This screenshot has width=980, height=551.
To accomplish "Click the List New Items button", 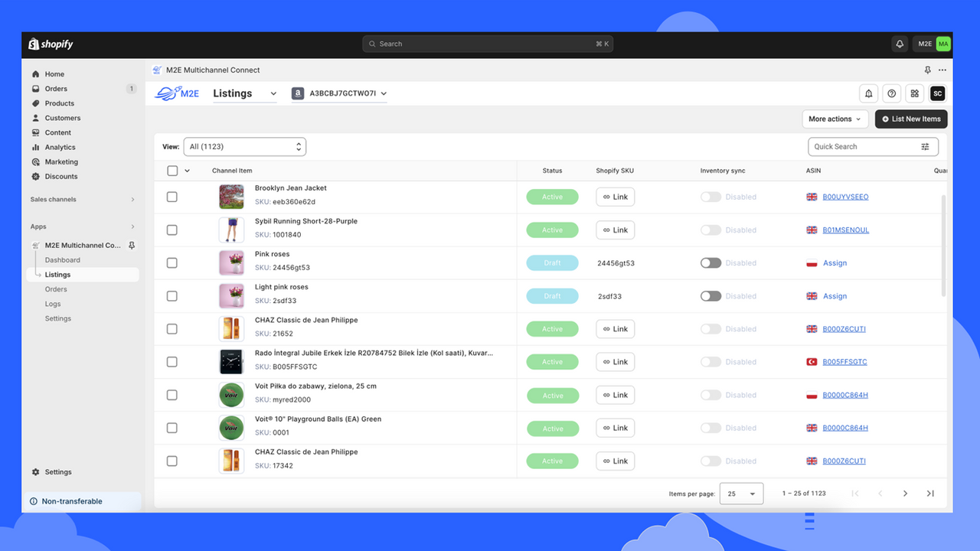I will click(910, 119).
